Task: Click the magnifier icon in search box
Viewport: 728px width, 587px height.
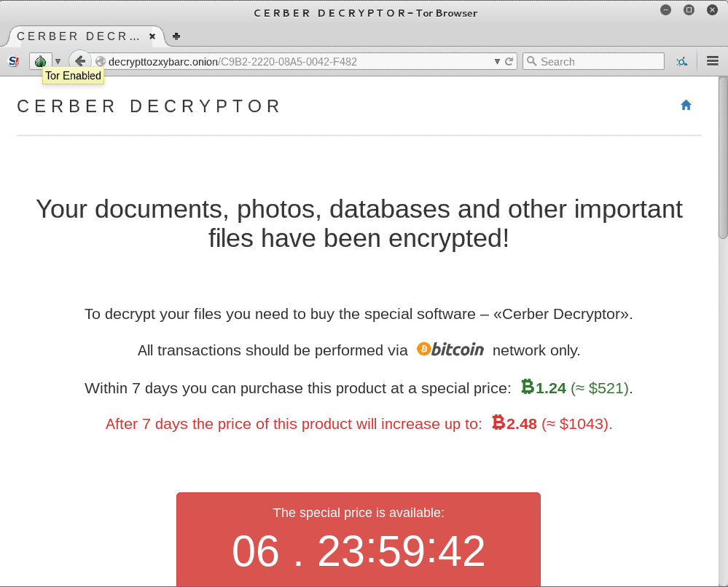Action: [531, 61]
